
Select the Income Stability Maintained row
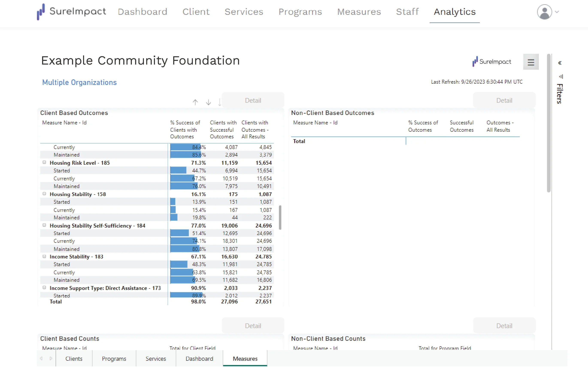pyautogui.click(x=157, y=280)
